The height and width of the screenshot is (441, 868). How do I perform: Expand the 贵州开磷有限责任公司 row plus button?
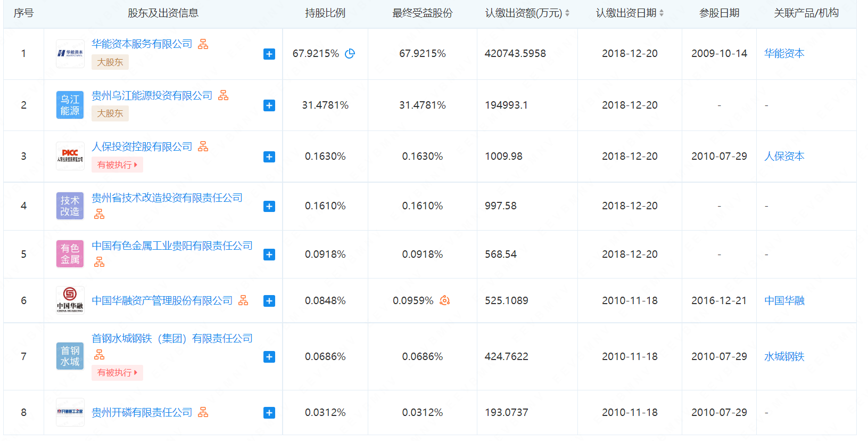click(x=269, y=413)
